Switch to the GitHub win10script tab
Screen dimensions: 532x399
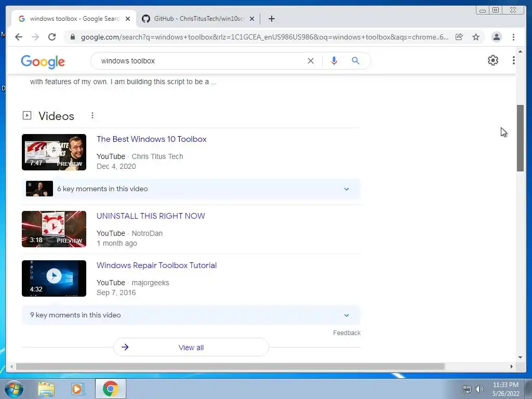pos(198,19)
